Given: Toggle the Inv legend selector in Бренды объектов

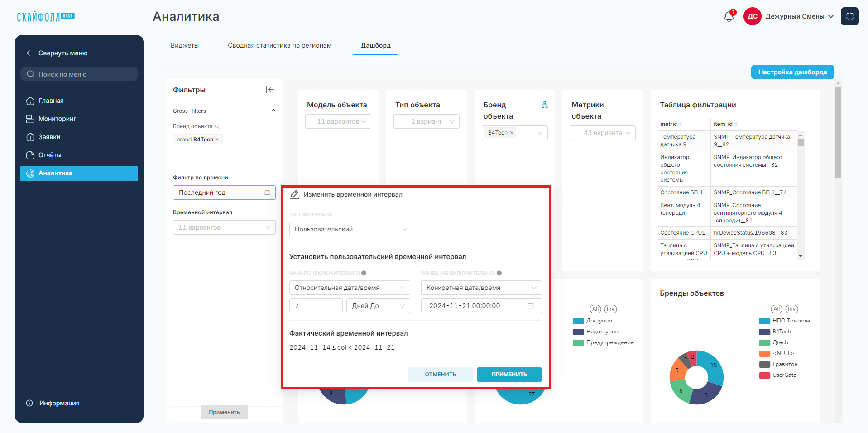Looking at the screenshot, I should [791, 309].
